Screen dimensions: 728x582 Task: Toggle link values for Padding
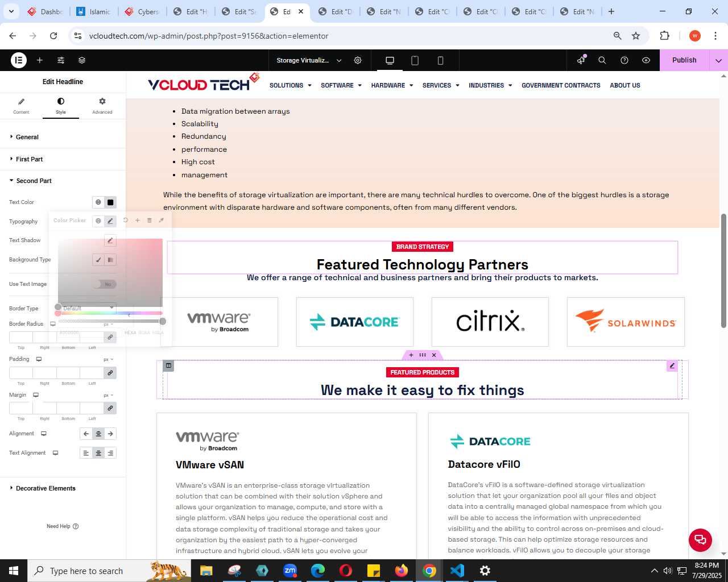point(110,373)
